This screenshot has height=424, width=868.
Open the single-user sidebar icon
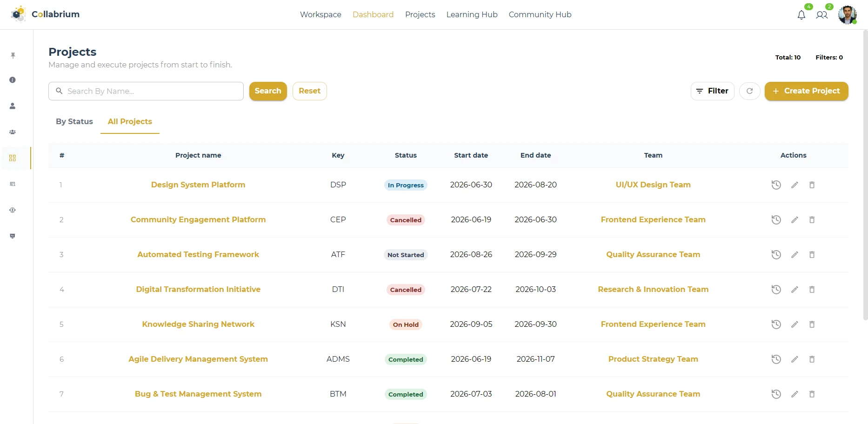click(x=13, y=106)
